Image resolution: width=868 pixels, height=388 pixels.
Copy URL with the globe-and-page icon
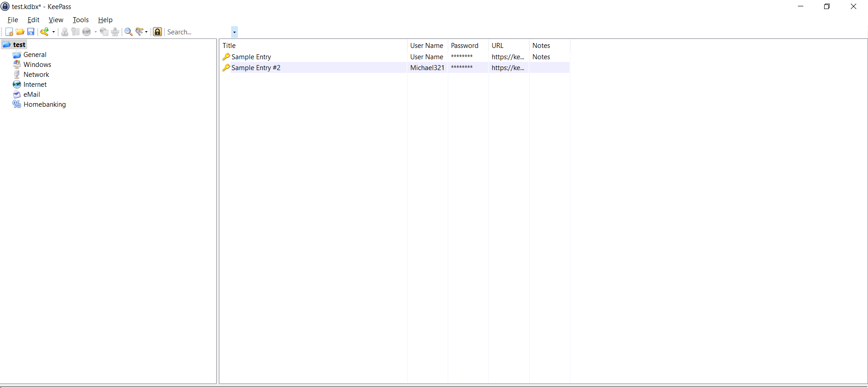tap(104, 32)
